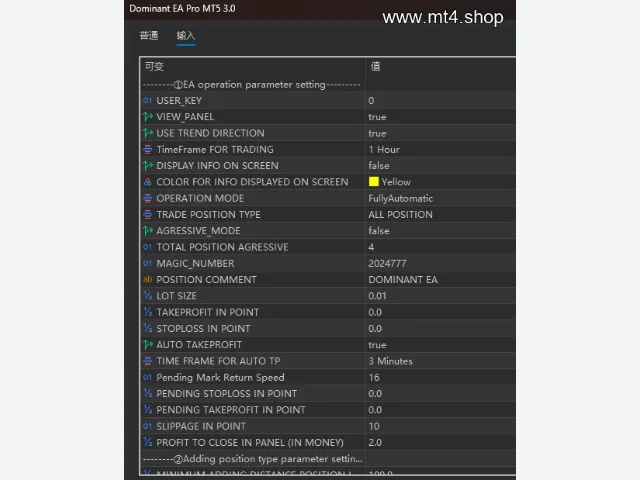The image size is (640, 480).
Task: Click the double icon beside PENDING STOPLOSS IN POINT
Action: tap(147, 393)
